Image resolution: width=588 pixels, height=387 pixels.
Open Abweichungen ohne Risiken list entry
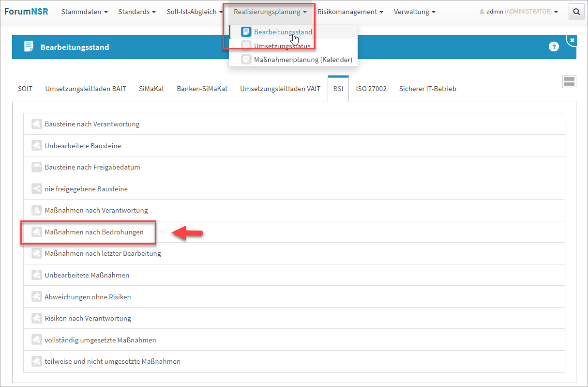(x=88, y=297)
